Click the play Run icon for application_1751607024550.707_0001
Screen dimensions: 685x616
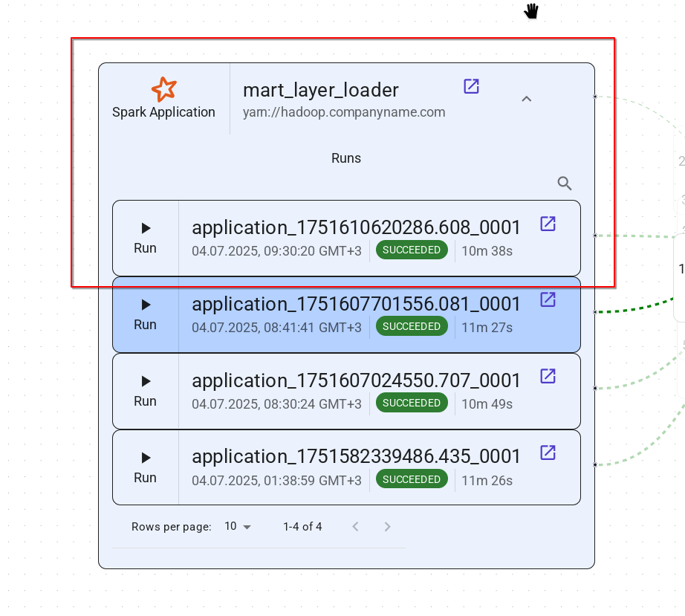[x=146, y=381]
